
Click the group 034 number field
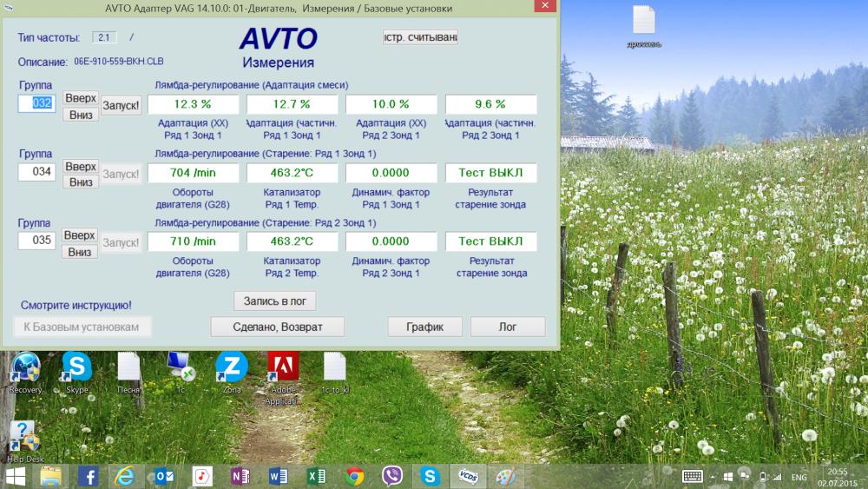pos(36,172)
